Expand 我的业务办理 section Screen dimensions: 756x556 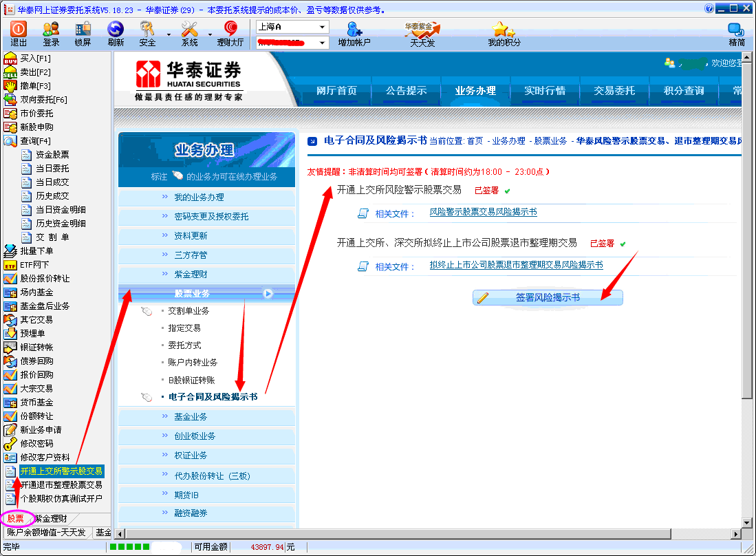(206, 197)
